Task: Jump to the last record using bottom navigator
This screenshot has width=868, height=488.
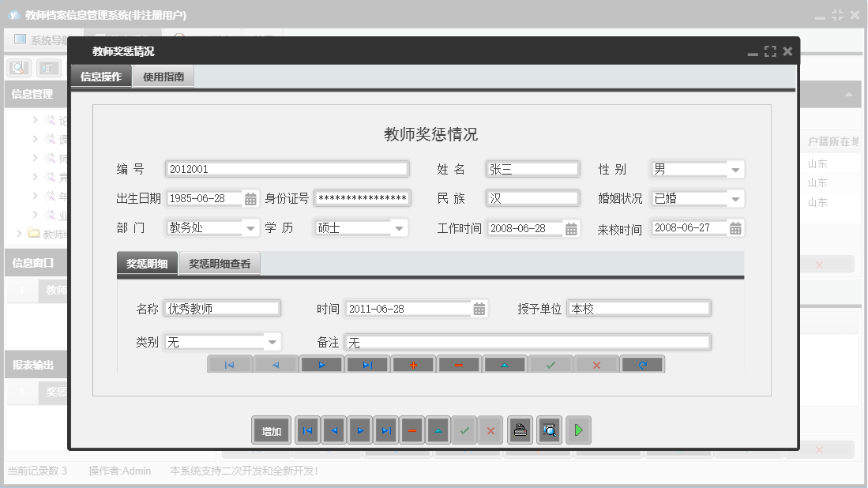Action: point(385,430)
